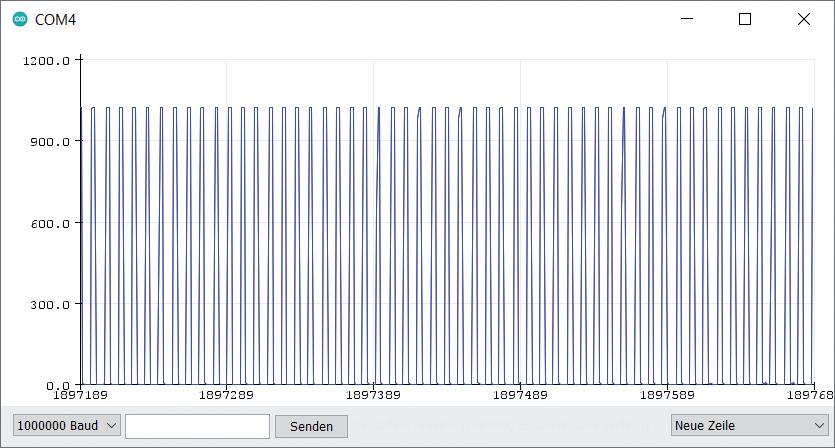
Task: Open the Neue Zeile line ending dropdown
Action: coord(750,426)
